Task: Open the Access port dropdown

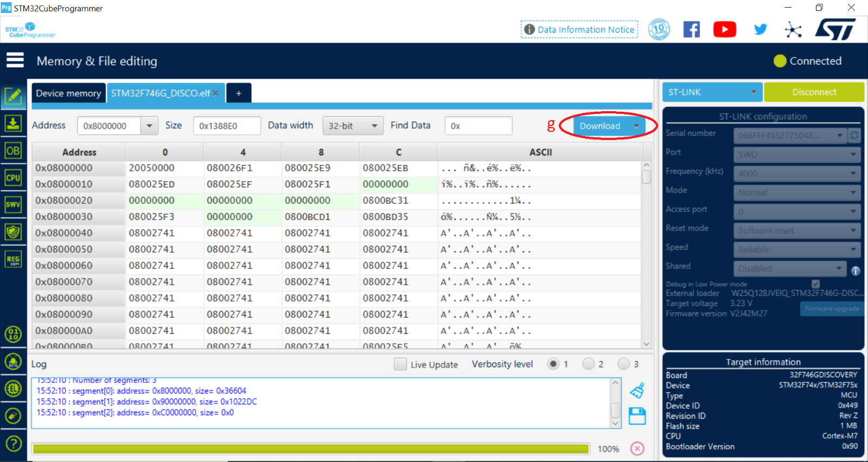Action: pyautogui.click(x=797, y=211)
